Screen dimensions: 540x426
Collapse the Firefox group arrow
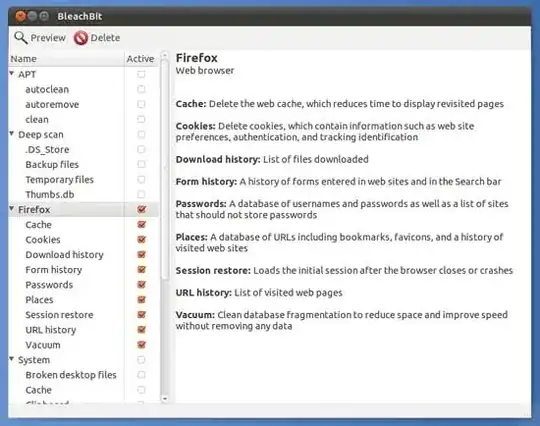pos(12,209)
